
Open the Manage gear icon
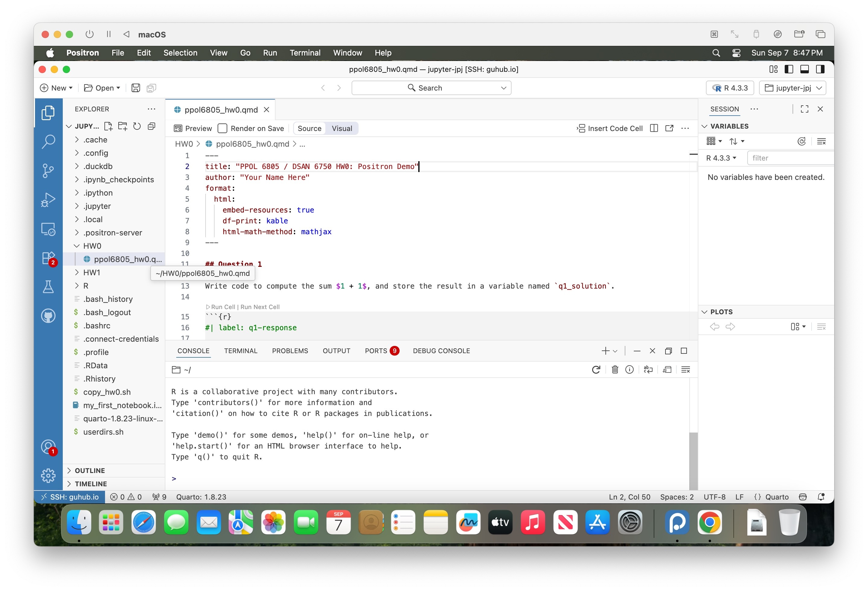pos(48,476)
